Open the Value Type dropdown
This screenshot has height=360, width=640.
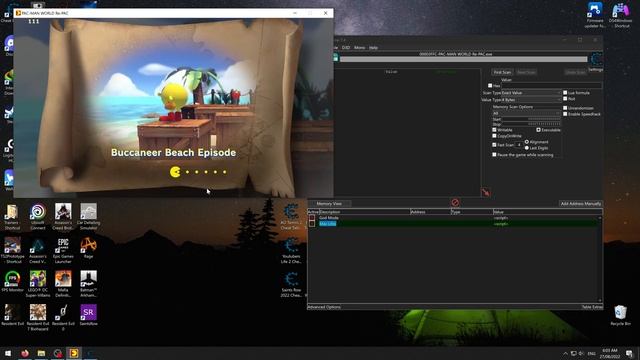[531, 100]
